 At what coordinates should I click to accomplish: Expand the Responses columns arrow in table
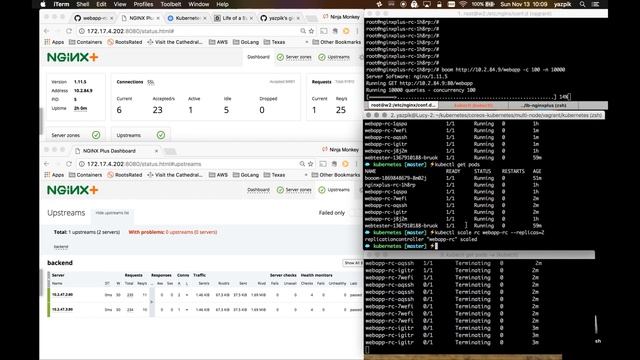[152, 302]
